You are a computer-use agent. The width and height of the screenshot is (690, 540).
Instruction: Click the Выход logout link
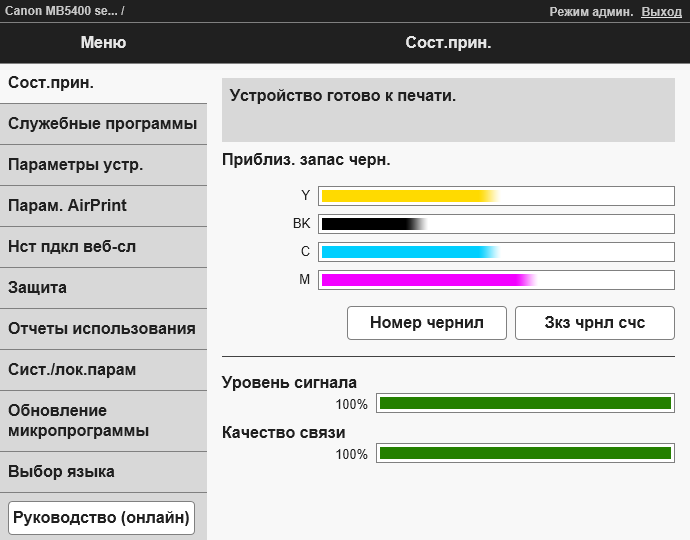[x=661, y=12]
